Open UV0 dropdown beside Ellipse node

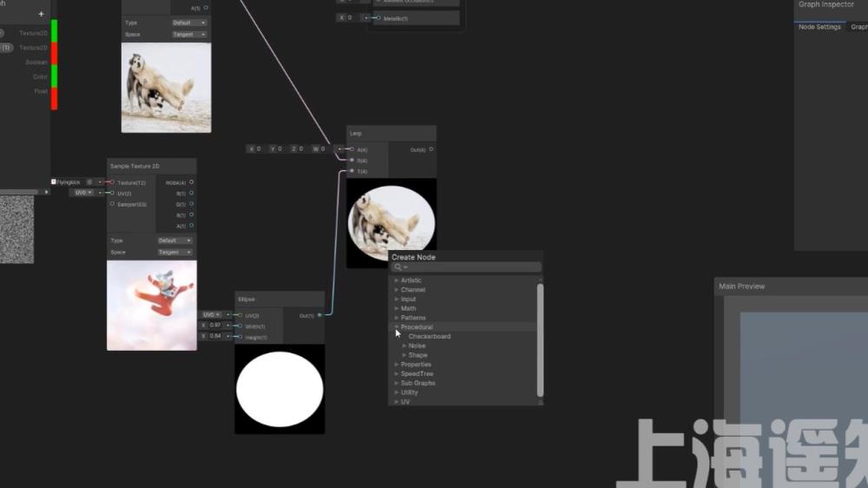click(211, 314)
